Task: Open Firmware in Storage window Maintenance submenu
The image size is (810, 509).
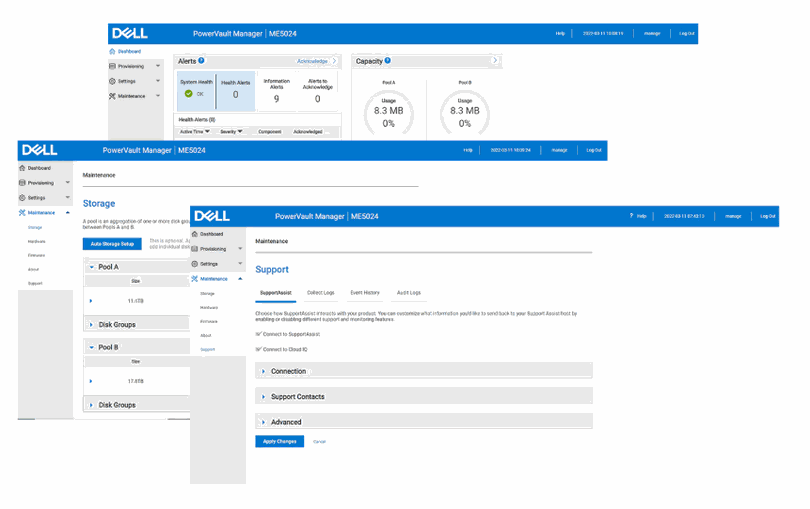Action: pyautogui.click(x=36, y=255)
